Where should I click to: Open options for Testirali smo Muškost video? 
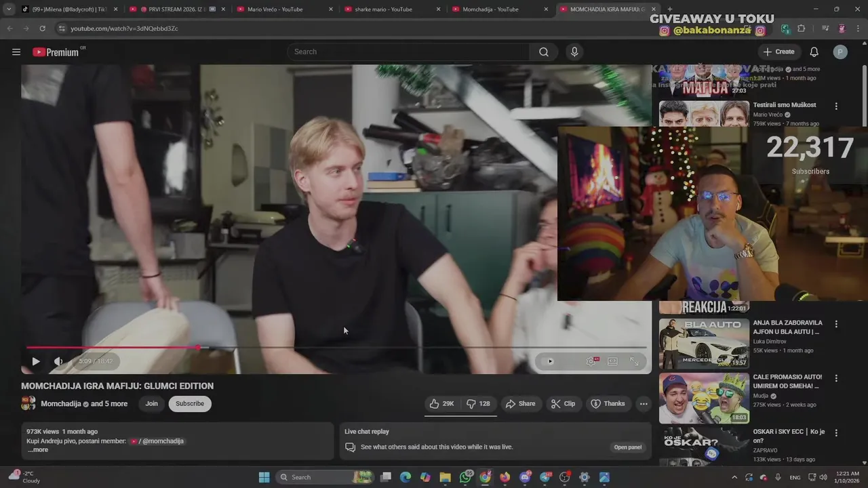[836, 106]
